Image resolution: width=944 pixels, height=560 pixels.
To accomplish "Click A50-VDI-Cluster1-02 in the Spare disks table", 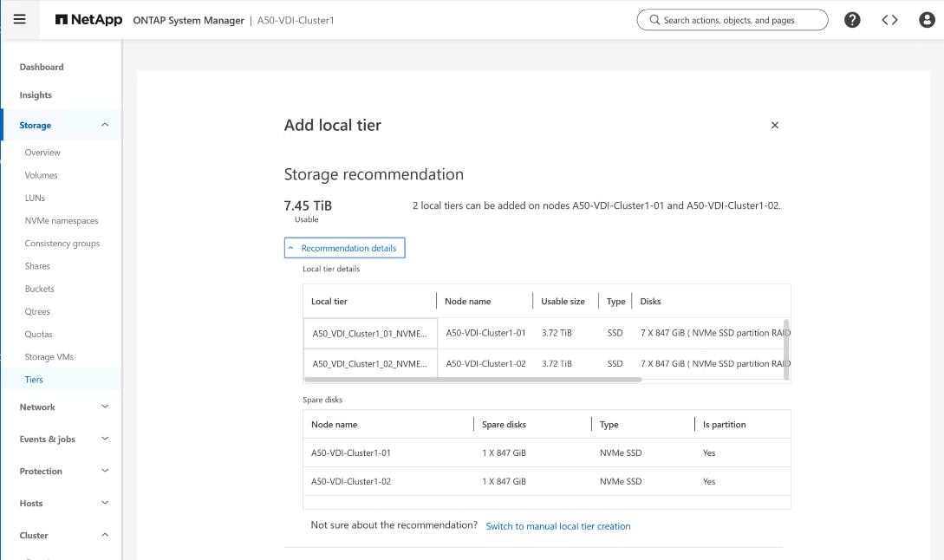I will pos(351,482).
